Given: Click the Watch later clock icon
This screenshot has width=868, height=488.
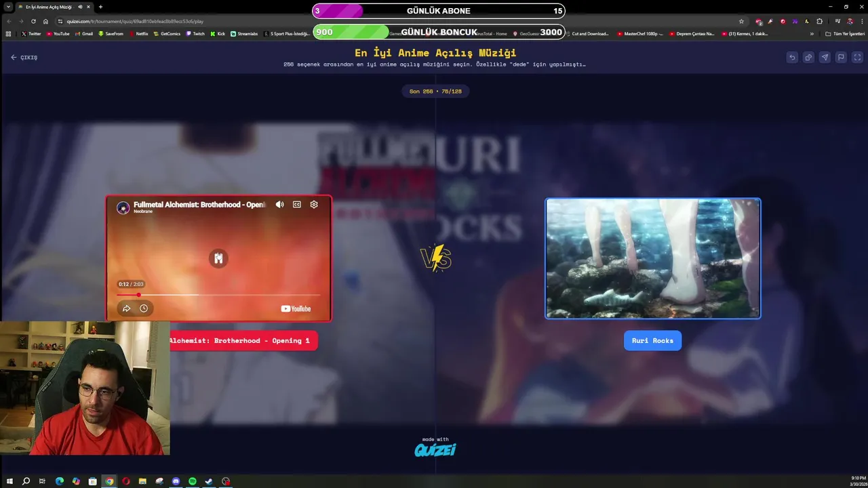Looking at the screenshot, I should click(x=144, y=308).
